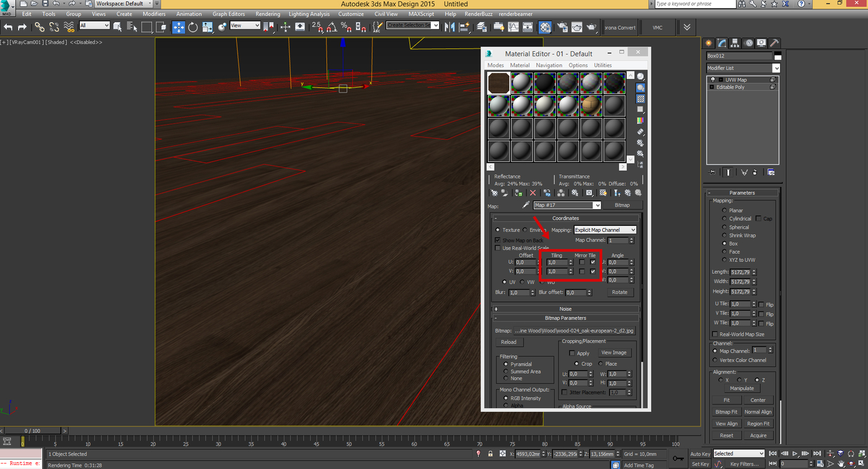Viewport: 868px width, 469px height.
Task: Uncheck V Tile checkbox
Action: pyautogui.click(x=593, y=271)
